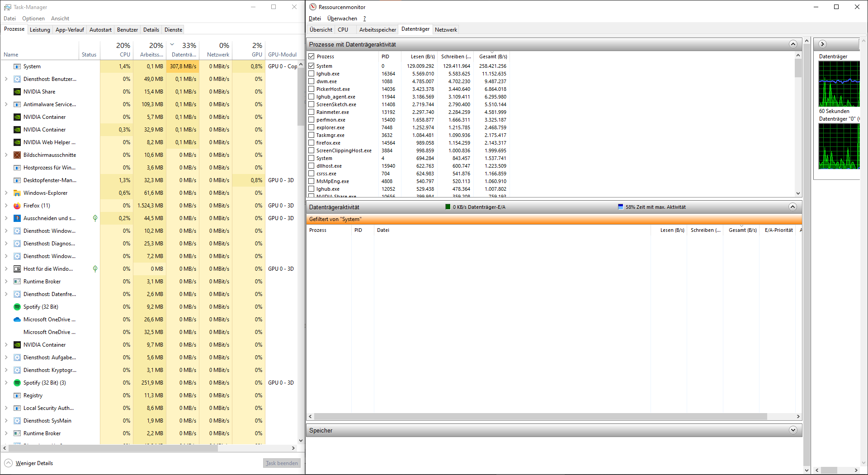Open the Optionen menu in Task-Manager
Viewport: 868px width, 475px height.
[33, 19]
